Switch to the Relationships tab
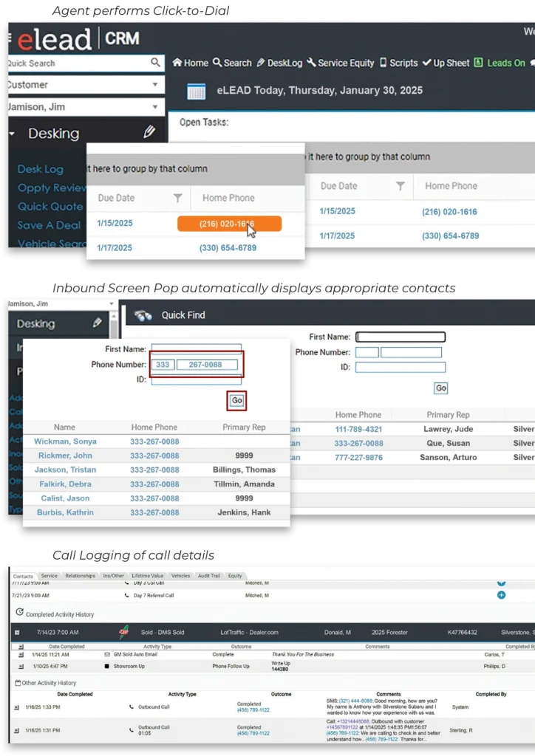This screenshot has width=535, height=756. (x=80, y=576)
